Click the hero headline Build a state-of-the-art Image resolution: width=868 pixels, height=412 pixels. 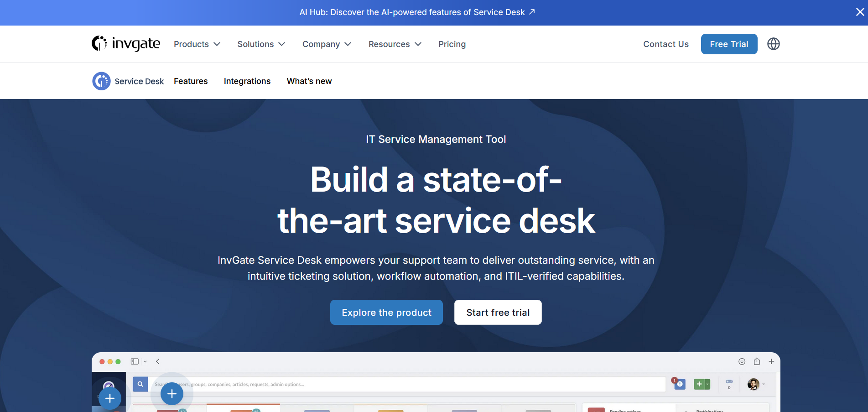(x=436, y=200)
